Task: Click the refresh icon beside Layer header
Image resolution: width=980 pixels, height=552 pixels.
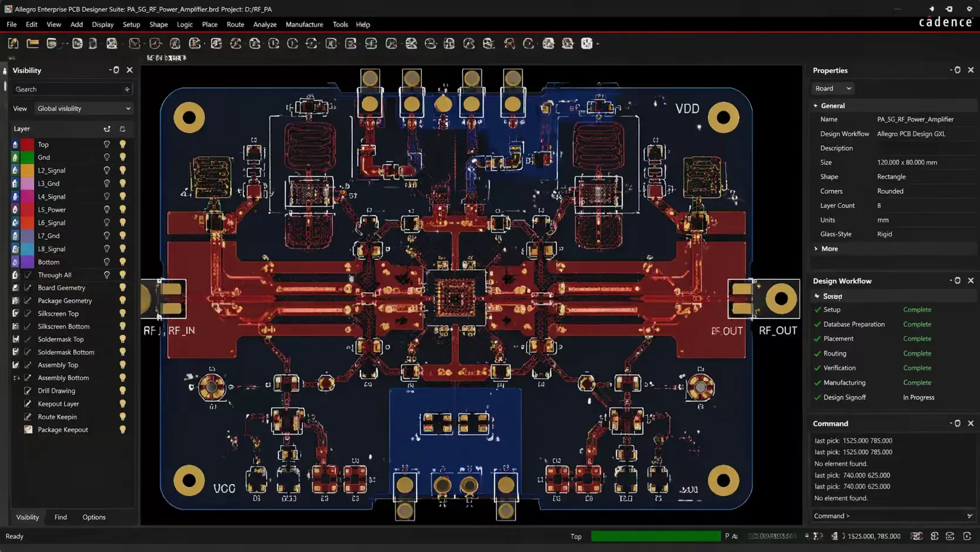Action: coord(122,128)
